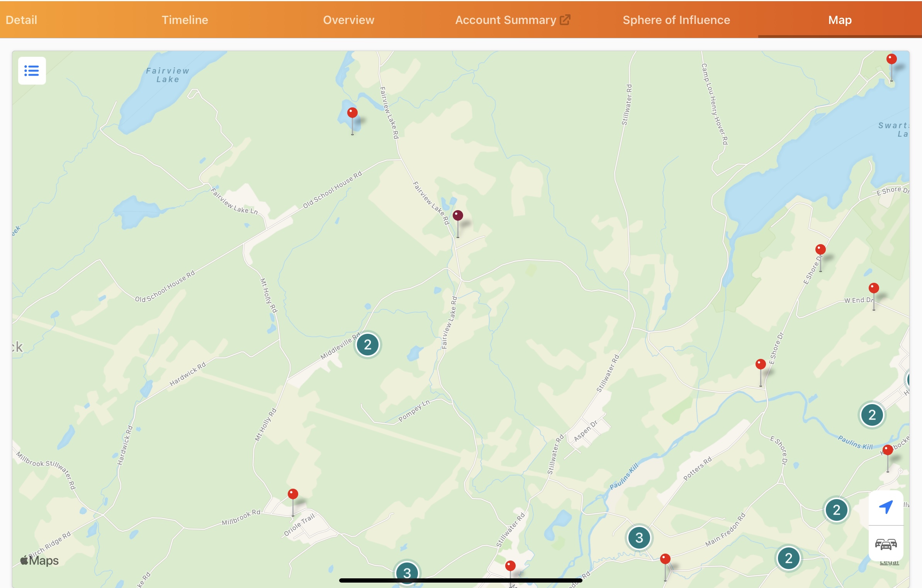922x588 pixels.
Task: Select the red pin at top right corner
Action: pyautogui.click(x=891, y=59)
